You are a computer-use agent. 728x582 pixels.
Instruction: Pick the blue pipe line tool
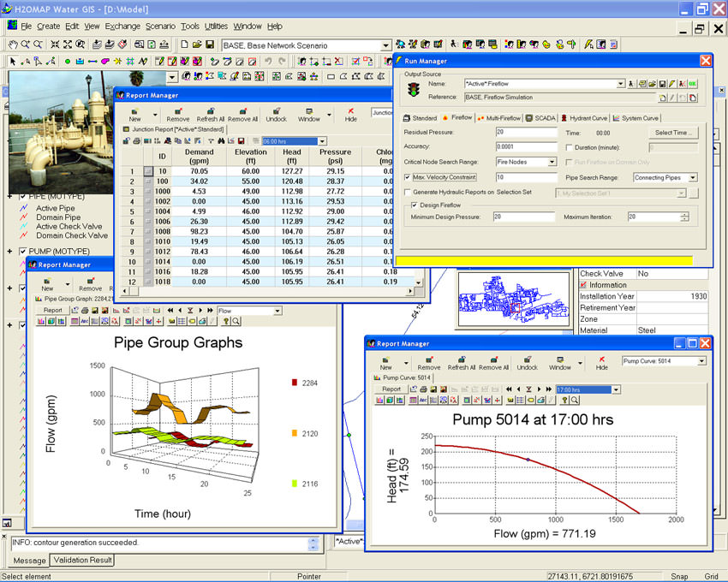[x=92, y=62]
